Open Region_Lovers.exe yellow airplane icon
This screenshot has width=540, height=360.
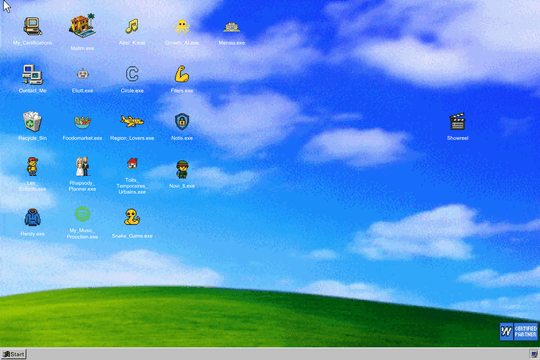tap(132, 121)
